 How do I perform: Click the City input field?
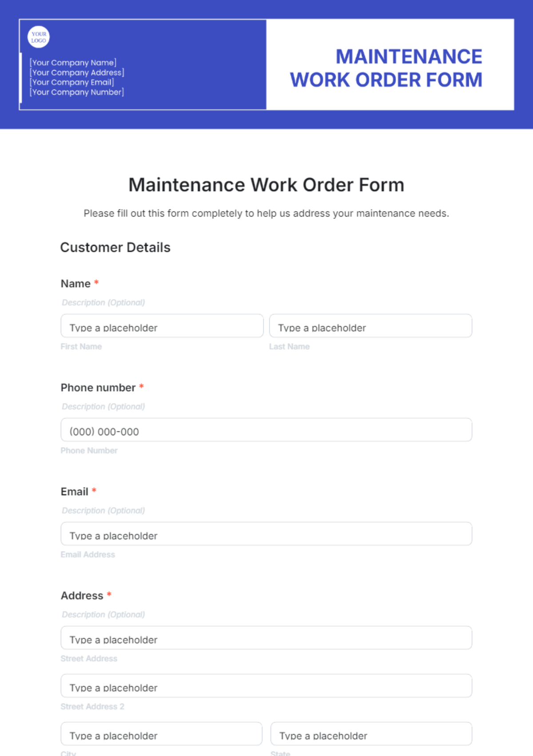162,734
